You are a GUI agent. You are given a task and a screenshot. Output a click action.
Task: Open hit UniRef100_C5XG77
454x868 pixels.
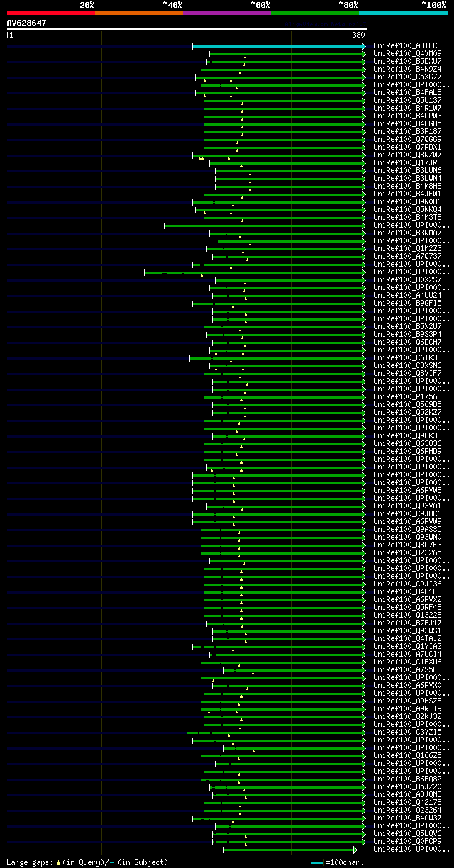407,77
